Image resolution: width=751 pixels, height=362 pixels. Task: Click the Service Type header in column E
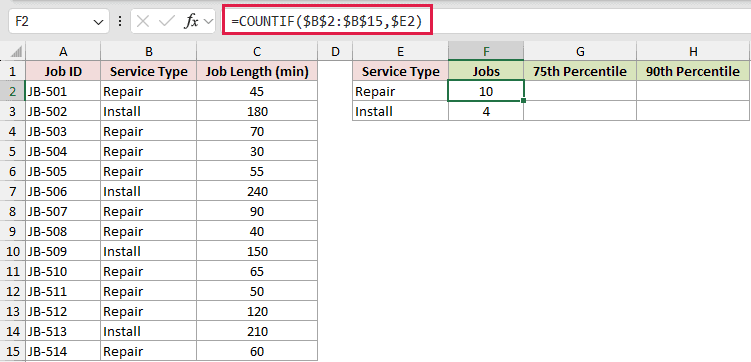[400, 71]
